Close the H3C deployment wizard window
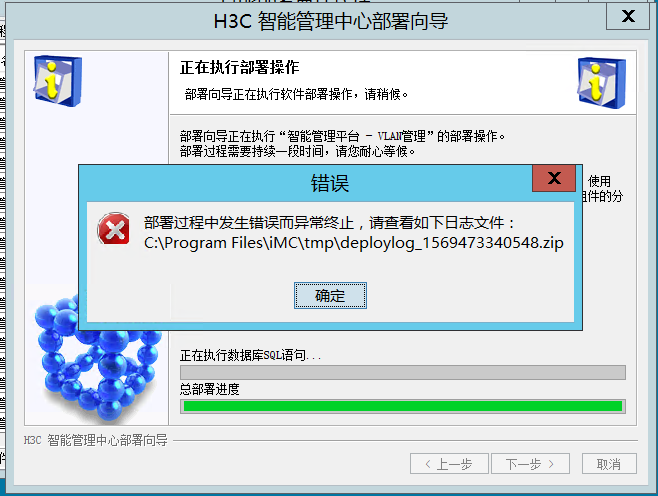This screenshot has height=496, width=658. [628, 16]
